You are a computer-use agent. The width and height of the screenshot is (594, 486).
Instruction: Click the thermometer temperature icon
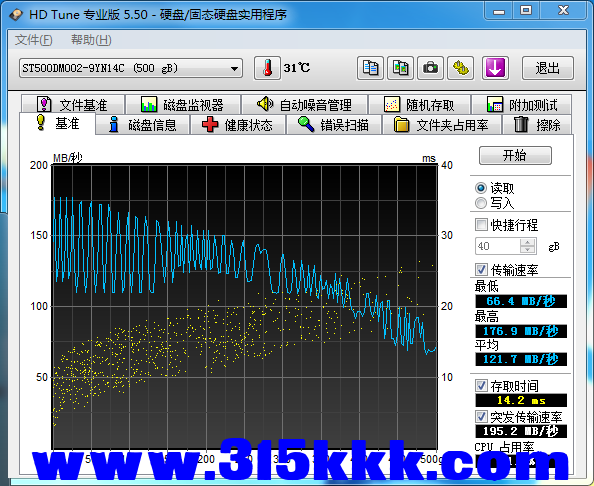pyautogui.click(x=267, y=68)
